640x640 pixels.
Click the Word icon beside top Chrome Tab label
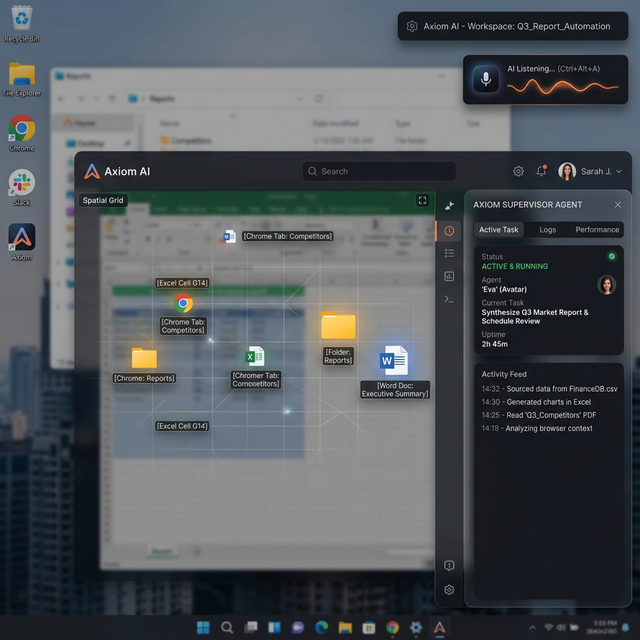click(229, 236)
